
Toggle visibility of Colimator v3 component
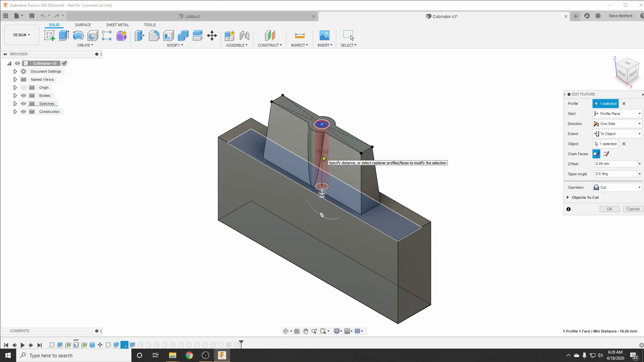(x=17, y=63)
